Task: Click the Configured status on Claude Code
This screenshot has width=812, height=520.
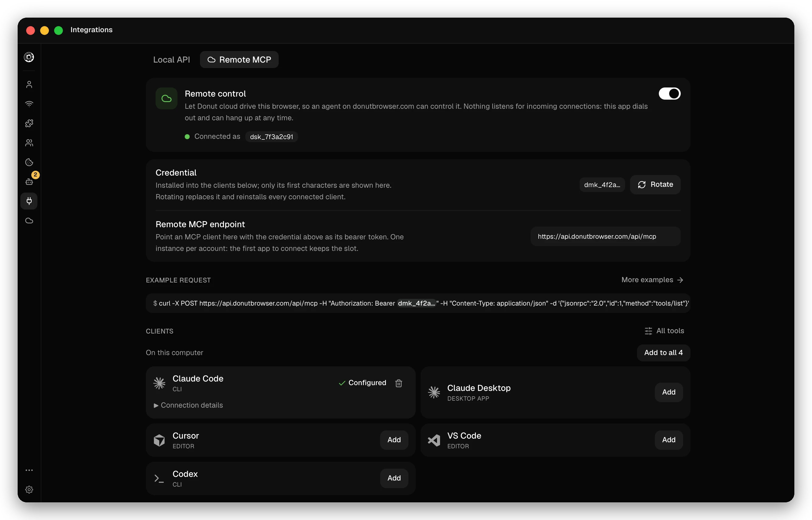Action: (x=362, y=383)
